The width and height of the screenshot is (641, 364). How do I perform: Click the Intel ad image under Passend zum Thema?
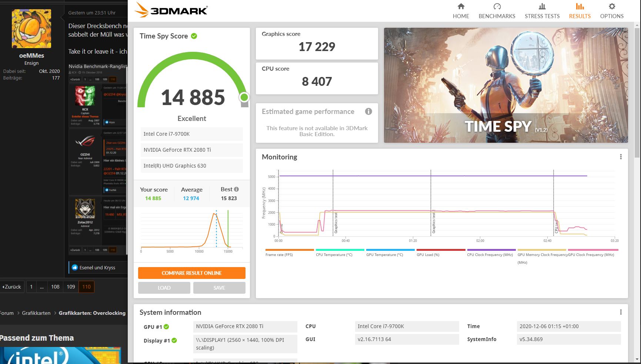coord(60,355)
